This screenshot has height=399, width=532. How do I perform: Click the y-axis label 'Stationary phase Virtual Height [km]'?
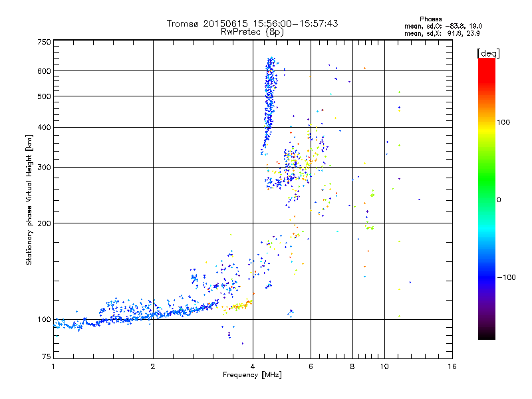pyautogui.click(x=29, y=199)
